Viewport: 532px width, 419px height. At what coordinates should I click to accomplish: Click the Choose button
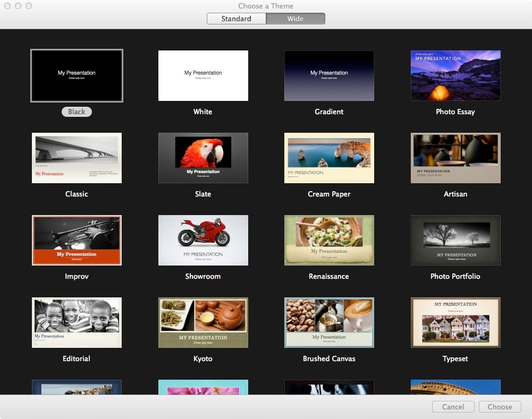[x=500, y=407]
